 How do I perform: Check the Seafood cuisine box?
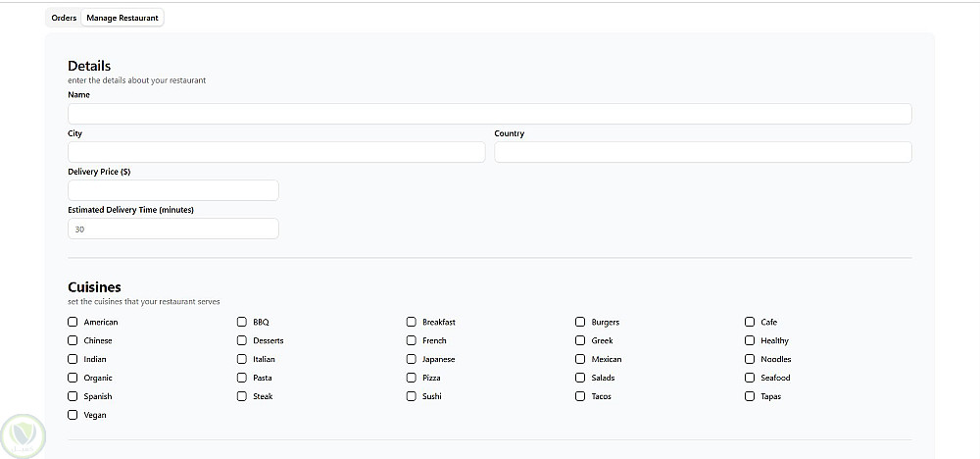750,378
